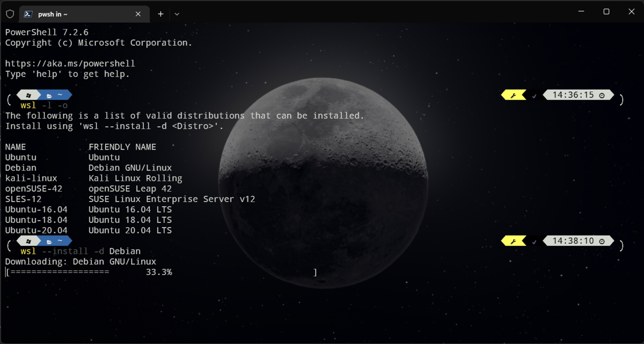Click the checkmark beside 14:36:15
Viewport: 644px width, 344px height.
click(534, 96)
